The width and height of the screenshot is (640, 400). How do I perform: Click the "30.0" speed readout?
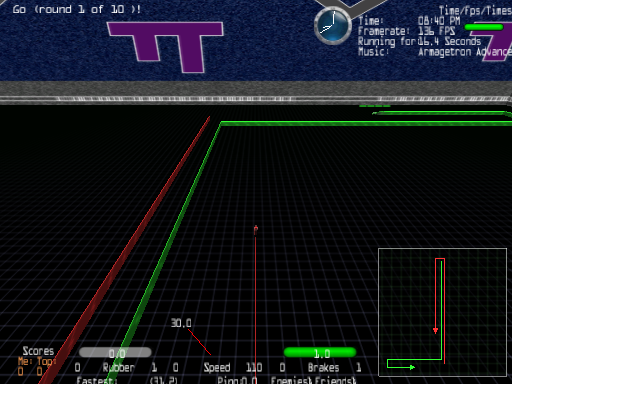(181, 323)
